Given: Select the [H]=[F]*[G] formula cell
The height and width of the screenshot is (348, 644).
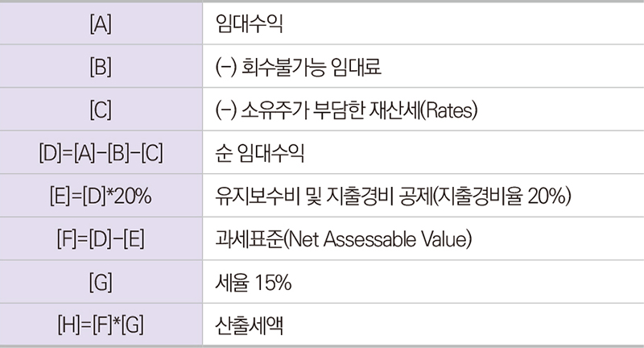Looking at the screenshot, I should (101, 325).
